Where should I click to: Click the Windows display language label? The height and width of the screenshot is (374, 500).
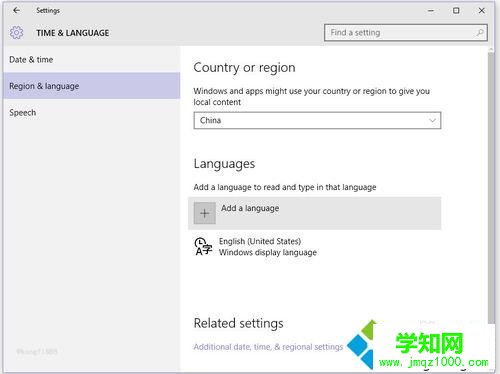[x=268, y=253]
